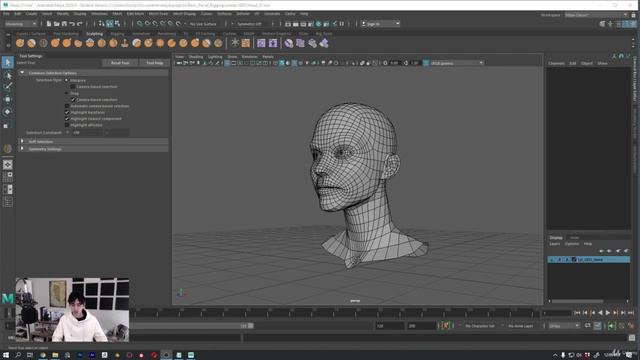Activate the Scale tool in toolbox

coord(7,125)
